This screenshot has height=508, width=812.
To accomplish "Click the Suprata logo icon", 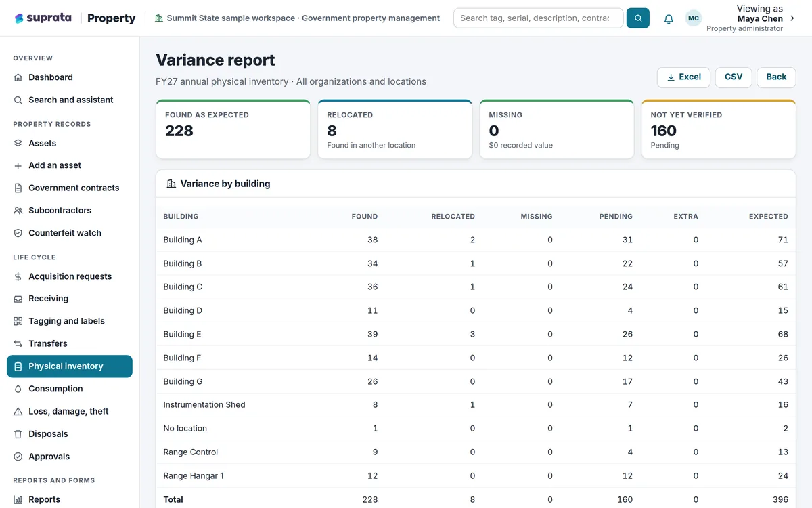I will click(19, 18).
